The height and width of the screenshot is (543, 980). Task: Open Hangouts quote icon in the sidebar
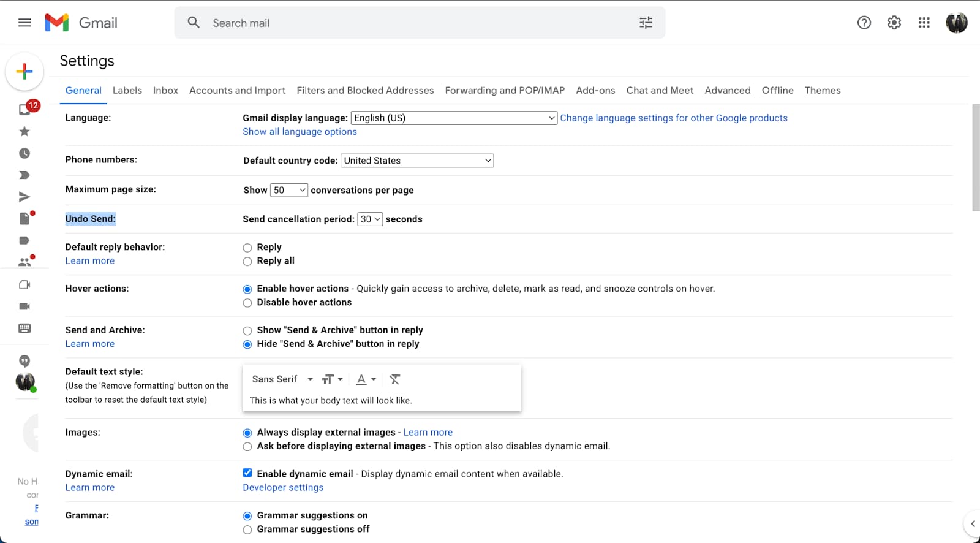[x=24, y=361]
